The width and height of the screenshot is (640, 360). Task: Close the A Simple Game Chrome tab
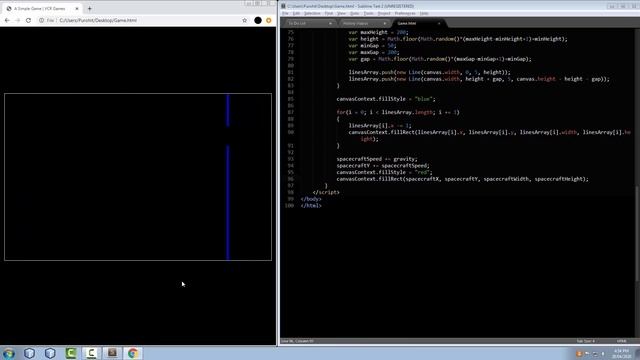click(x=77, y=8)
